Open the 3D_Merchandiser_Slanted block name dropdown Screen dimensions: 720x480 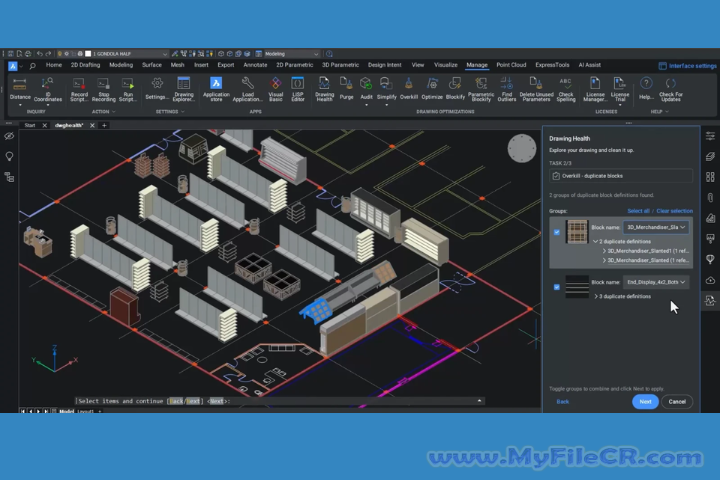[x=656, y=227]
